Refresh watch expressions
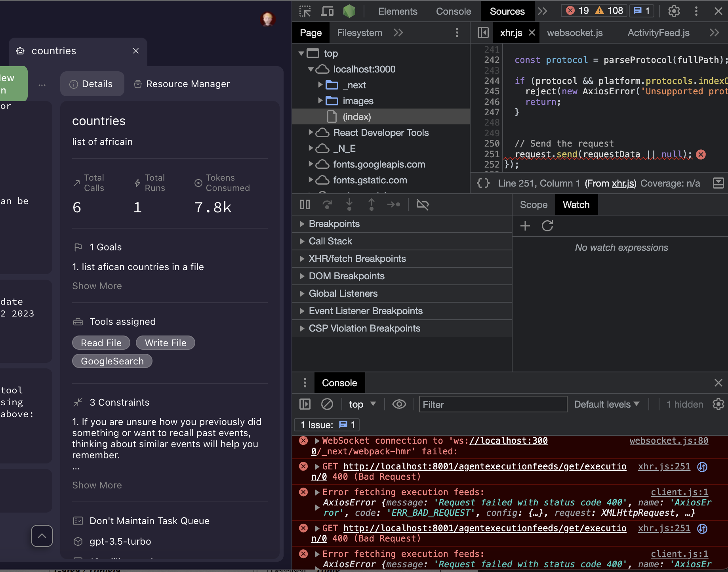728x572 pixels. 547,226
